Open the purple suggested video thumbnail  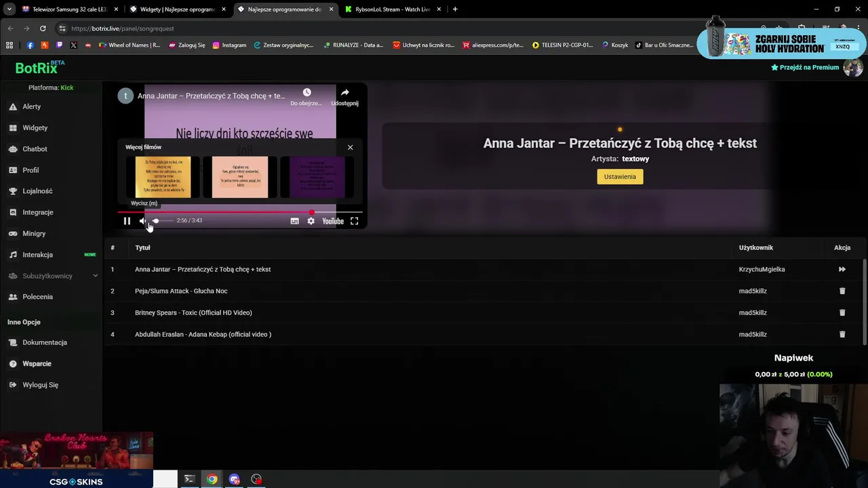pos(317,177)
